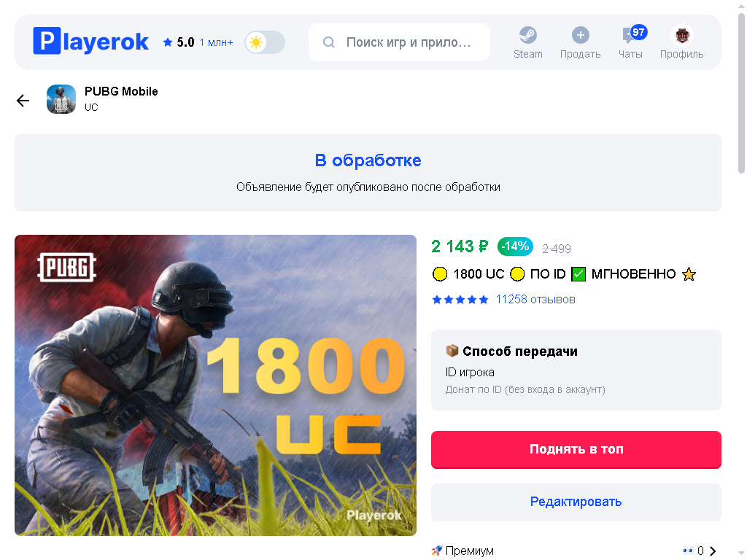Click the five-star rating stars
Image resolution: width=747 pixels, height=560 pixels.
pyautogui.click(x=460, y=300)
